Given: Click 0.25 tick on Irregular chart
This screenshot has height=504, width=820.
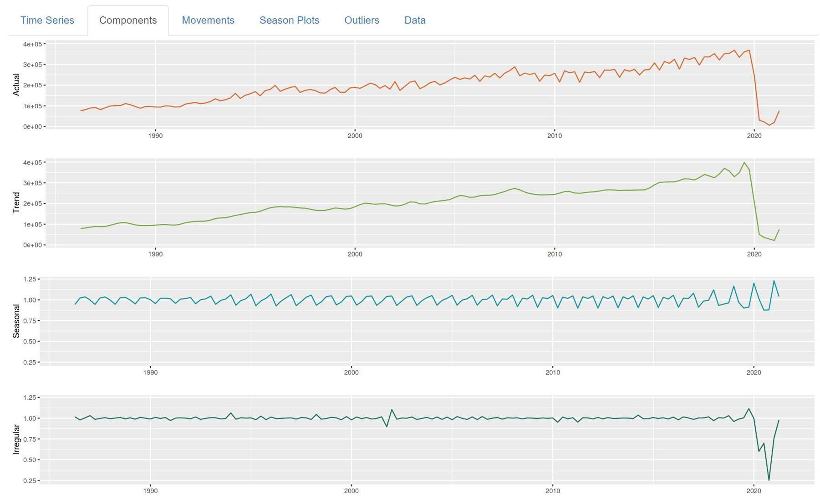Looking at the screenshot, I should pos(30,481).
